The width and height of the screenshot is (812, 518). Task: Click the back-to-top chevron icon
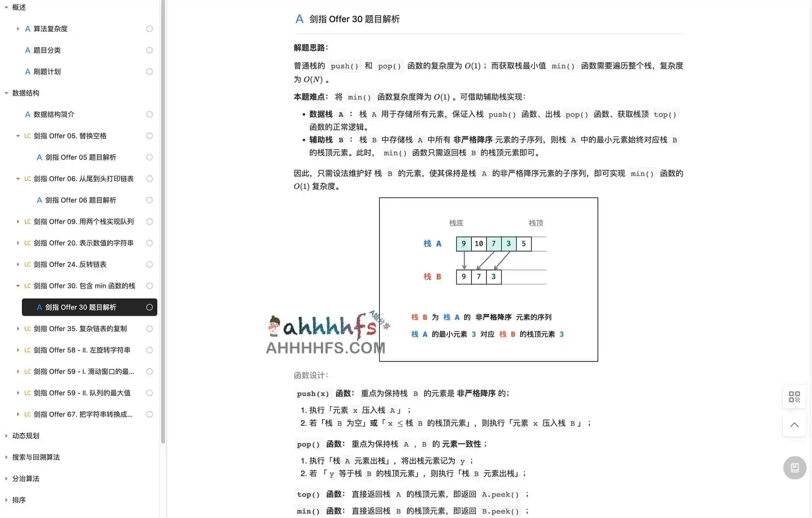[794, 425]
